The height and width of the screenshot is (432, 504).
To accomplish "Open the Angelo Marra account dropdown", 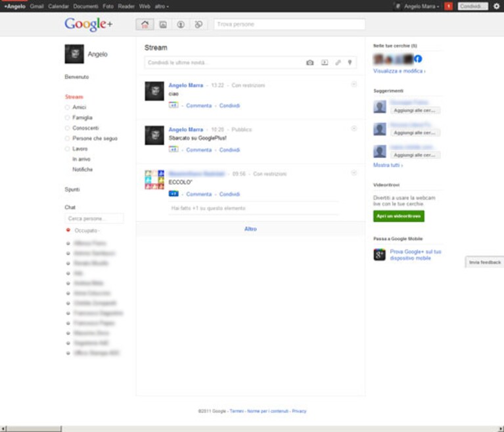I will click(x=421, y=6).
